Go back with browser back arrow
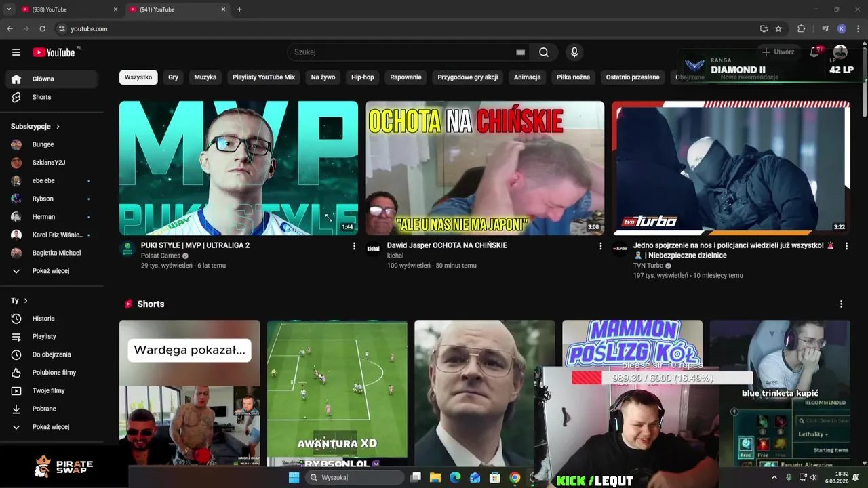Viewport: 868px width, 488px height. pyautogui.click(x=9, y=28)
